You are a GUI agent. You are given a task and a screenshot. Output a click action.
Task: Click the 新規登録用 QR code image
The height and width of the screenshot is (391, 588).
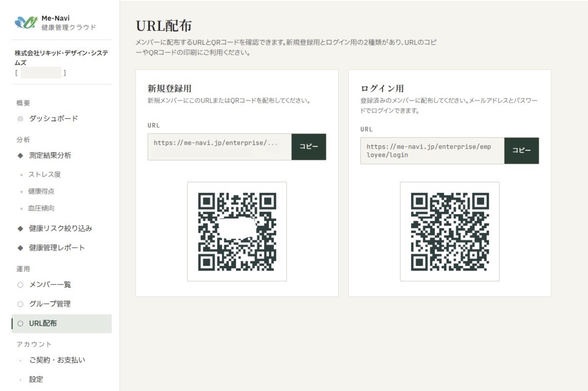[x=237, y=232]
